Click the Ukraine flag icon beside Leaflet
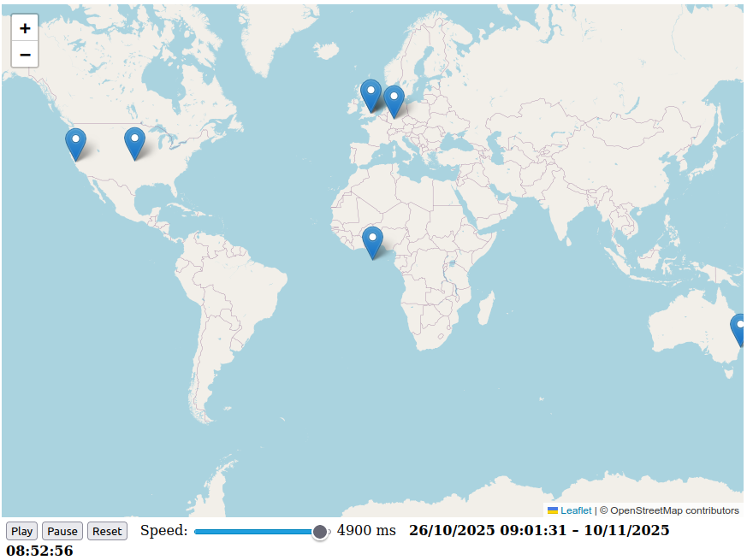Image resolution: width=747 pixels, height=560 pixels. pos(553,510)
